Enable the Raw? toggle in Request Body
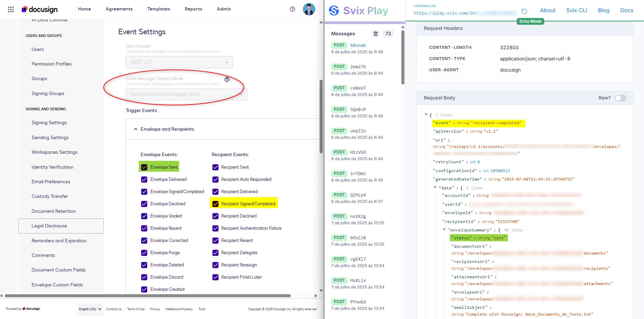 [x=621, y=98]
